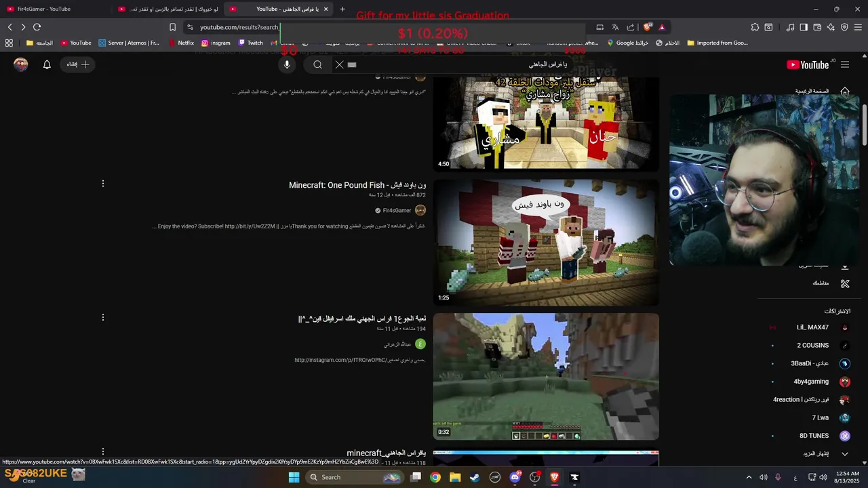Screen dimensions: 868x488
Task: Start voice search with the microphone icon
Action: pos(287,64)
